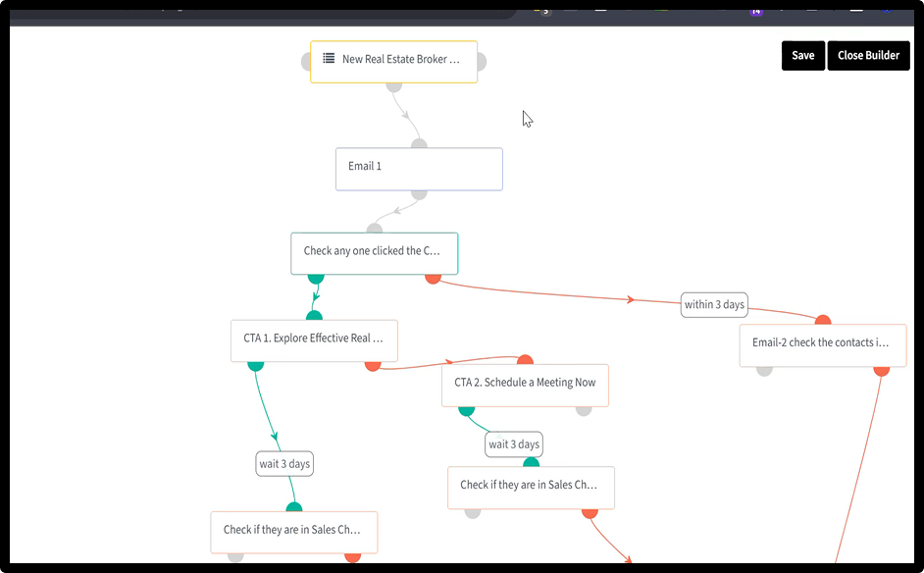Click gray bottom connector of Sales Ch… node under CTA 2

coord(473,513)
